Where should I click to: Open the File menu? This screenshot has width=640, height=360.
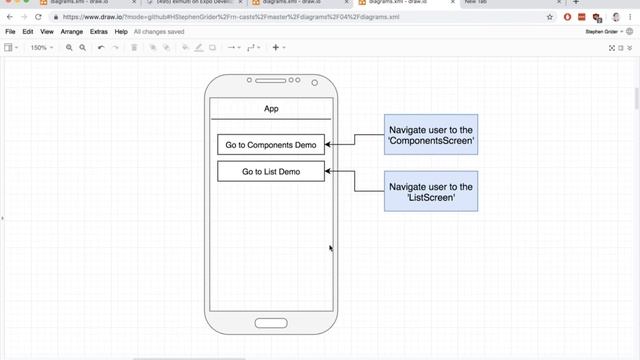10,31
